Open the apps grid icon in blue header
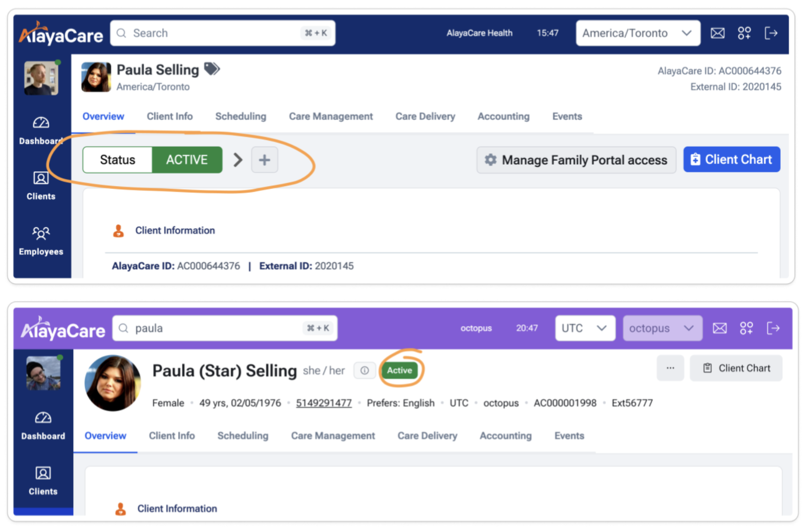This screenshot has width=811, height=532. pos(744,33)
